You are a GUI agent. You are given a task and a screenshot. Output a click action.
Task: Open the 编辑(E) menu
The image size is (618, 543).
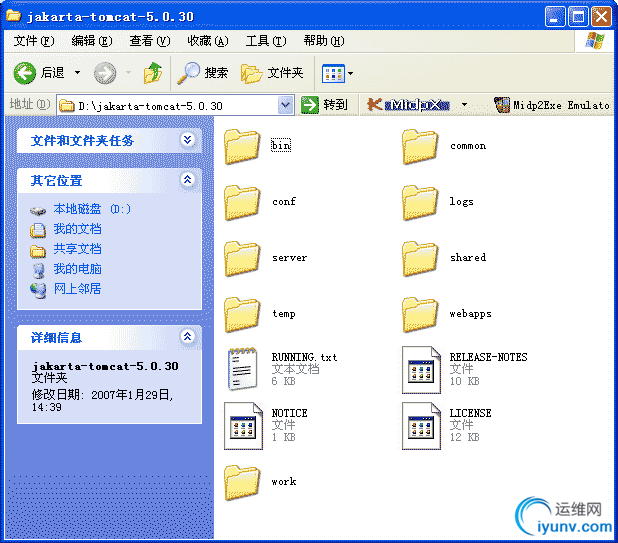(91, 41)
